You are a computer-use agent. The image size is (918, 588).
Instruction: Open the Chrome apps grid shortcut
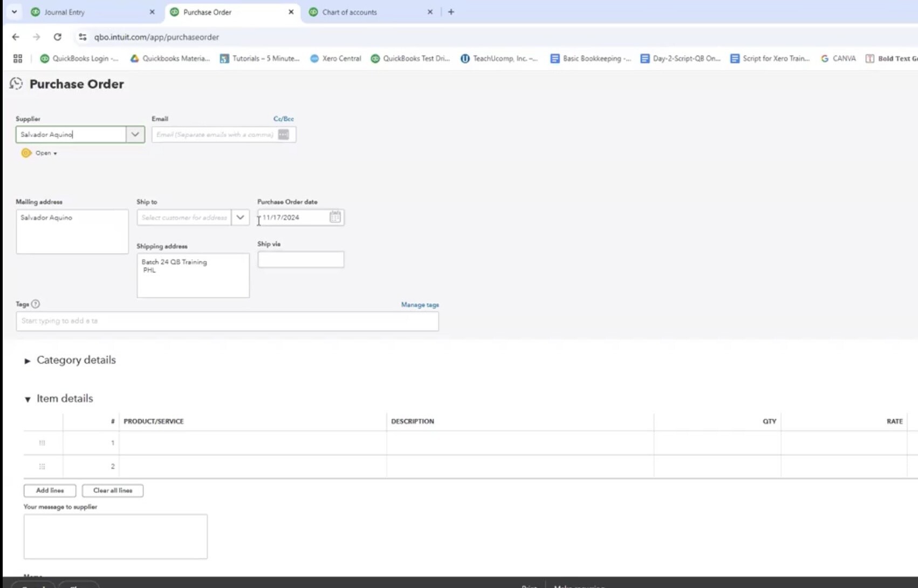18,58
